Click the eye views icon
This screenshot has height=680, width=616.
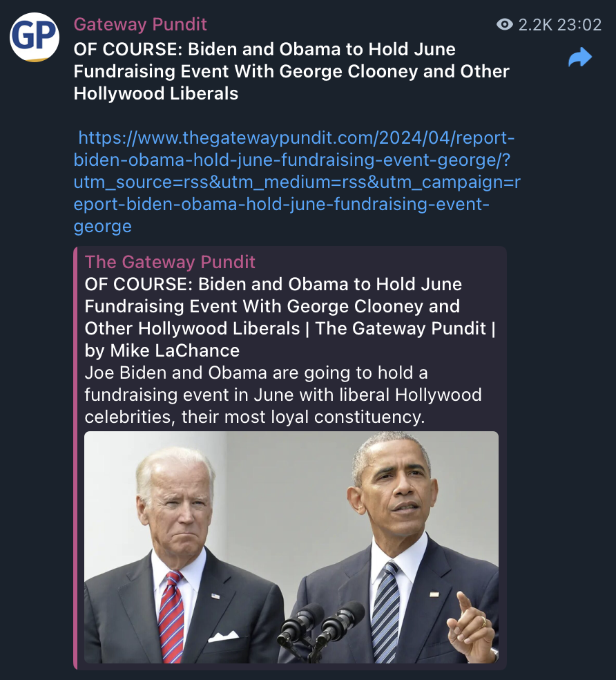tap(504, 25)
